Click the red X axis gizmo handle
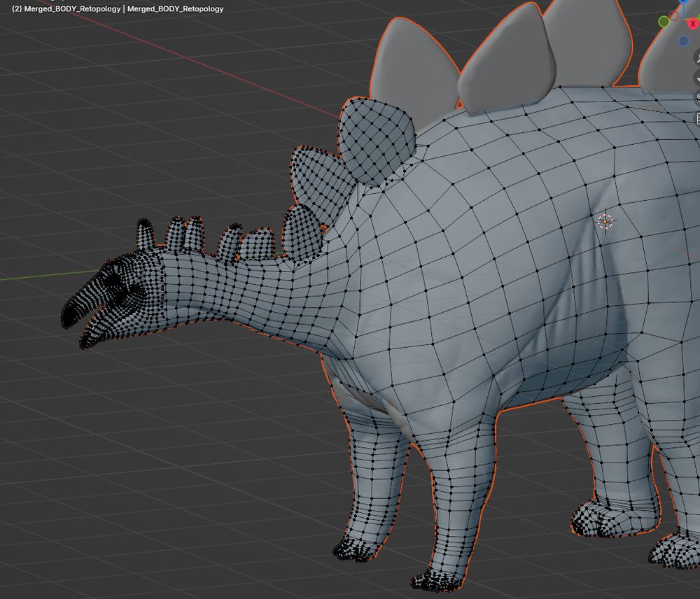This screenshot has width=700, height=599. (x=694, y=24)
